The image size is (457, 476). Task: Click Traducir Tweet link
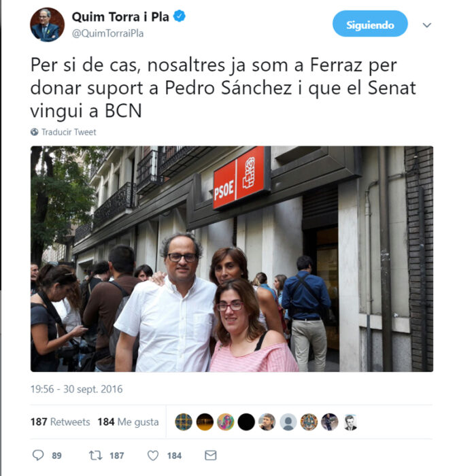[69, 132]
